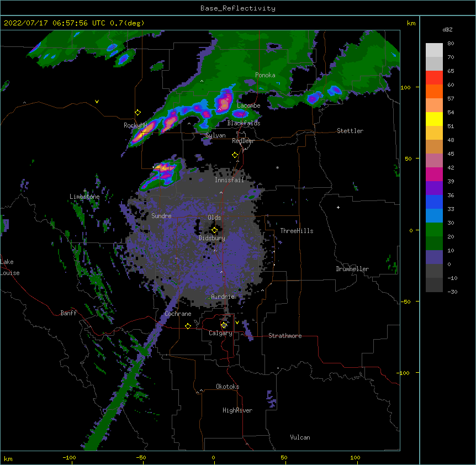Select the Cochrane label
The width and height of the screenshot is (476, 465).
click(x=178, y=314)
